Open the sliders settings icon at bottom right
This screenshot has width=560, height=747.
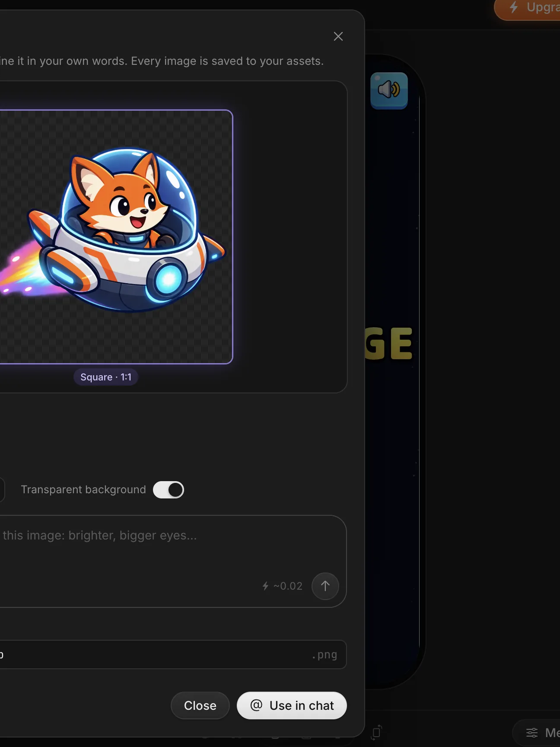pyautogui.click(x=532, y=733)
